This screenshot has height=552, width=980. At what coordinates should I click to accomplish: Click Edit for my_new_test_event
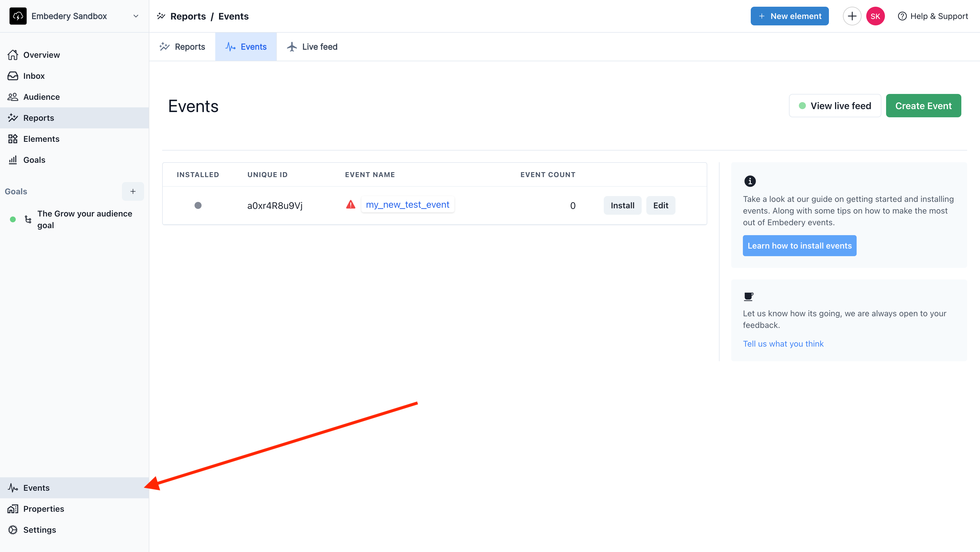coord(660,205)
